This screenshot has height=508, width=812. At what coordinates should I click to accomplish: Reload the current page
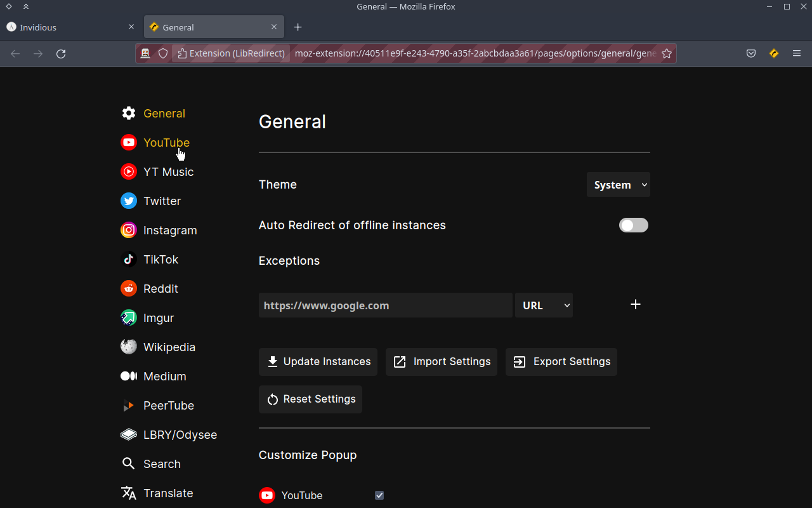point(61,53)
